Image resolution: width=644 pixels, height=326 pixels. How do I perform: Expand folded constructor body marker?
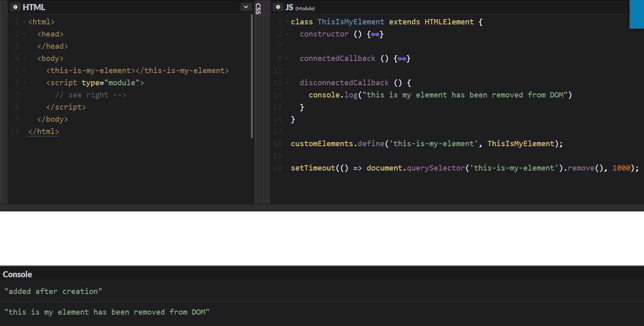(x=375, y=35)
